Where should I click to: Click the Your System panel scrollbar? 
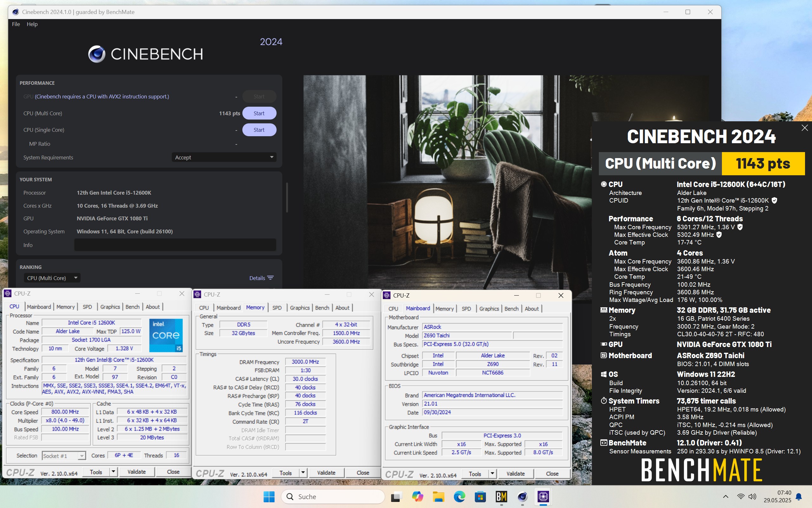point(287,197)
